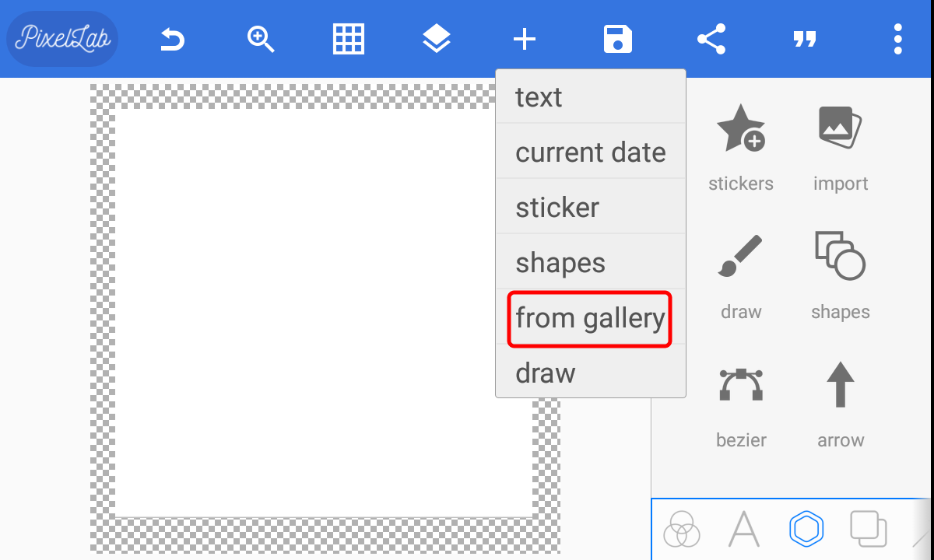Open the three-dot overflow menu
This screenshot has width=934, height=560.
pos(898,39)
